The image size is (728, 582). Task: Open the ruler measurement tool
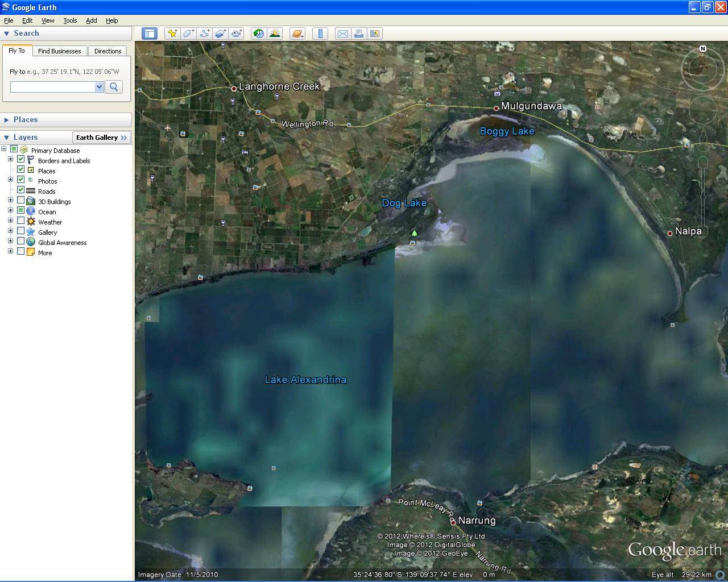pos(320,34)
